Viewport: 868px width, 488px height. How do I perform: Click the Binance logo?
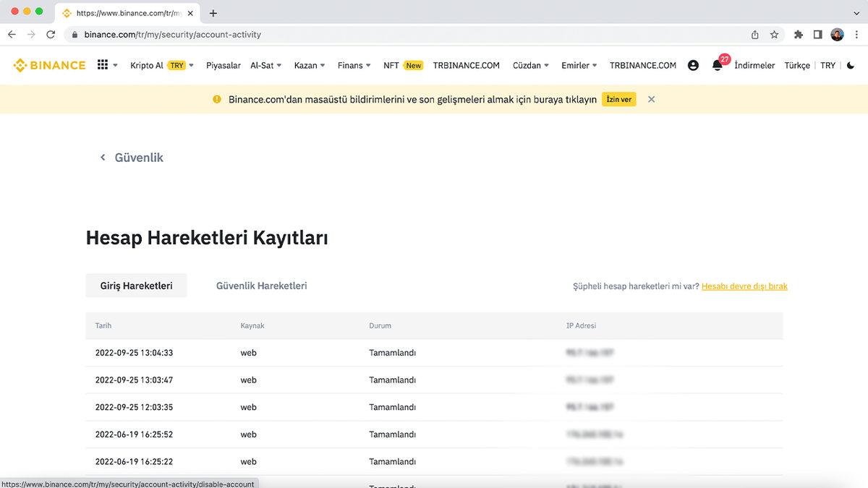(49, 65)
